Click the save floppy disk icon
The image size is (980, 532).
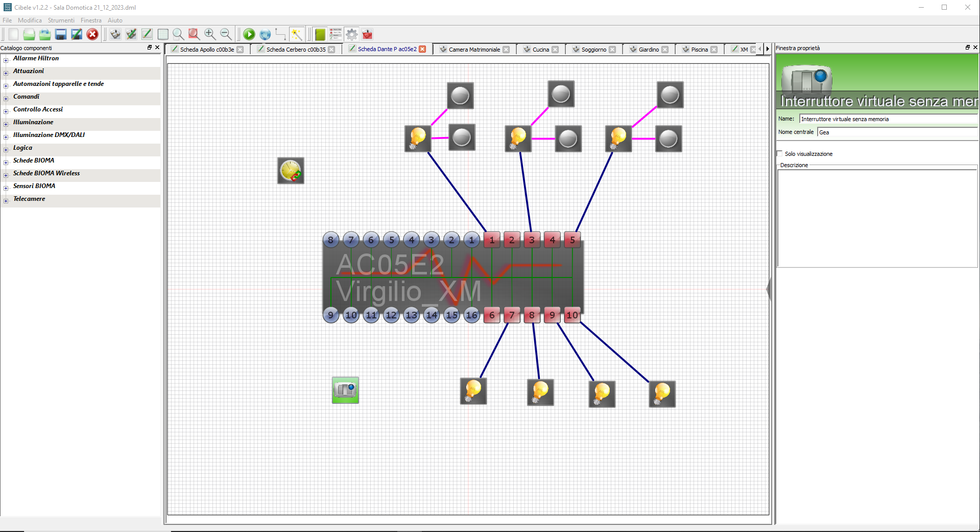(x=61, y=34)
